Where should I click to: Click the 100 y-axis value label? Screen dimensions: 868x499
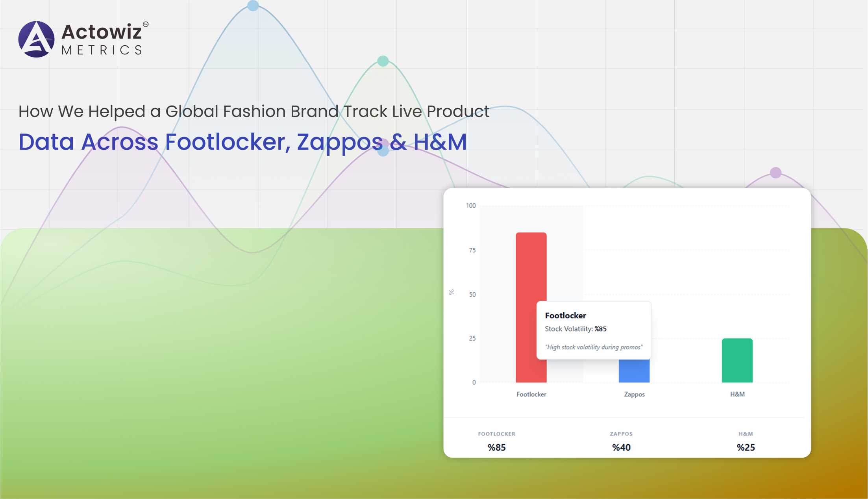[x=471, y=206]
